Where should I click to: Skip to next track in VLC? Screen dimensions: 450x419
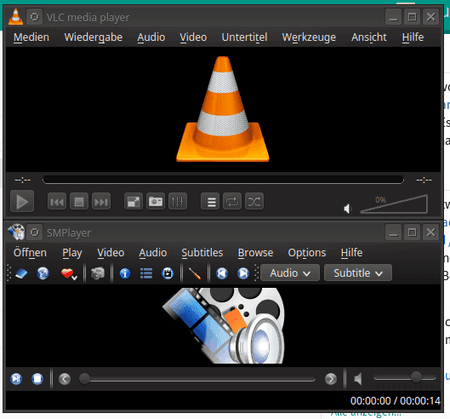101,202
